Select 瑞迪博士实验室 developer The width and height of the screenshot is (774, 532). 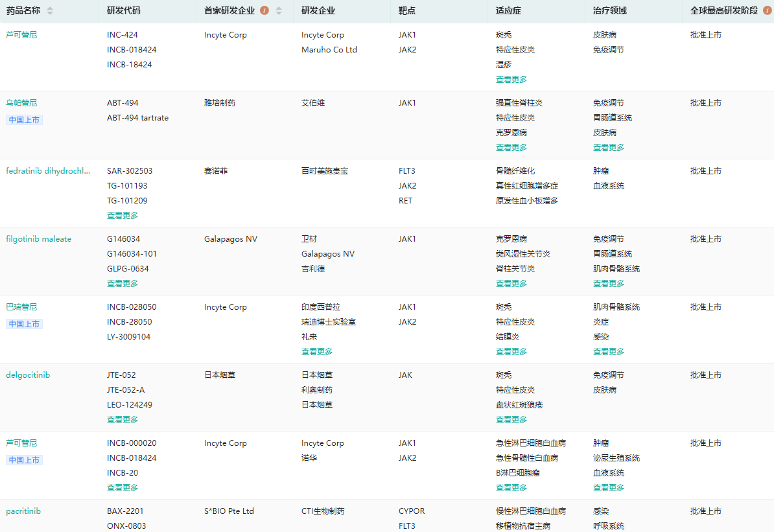329,322
